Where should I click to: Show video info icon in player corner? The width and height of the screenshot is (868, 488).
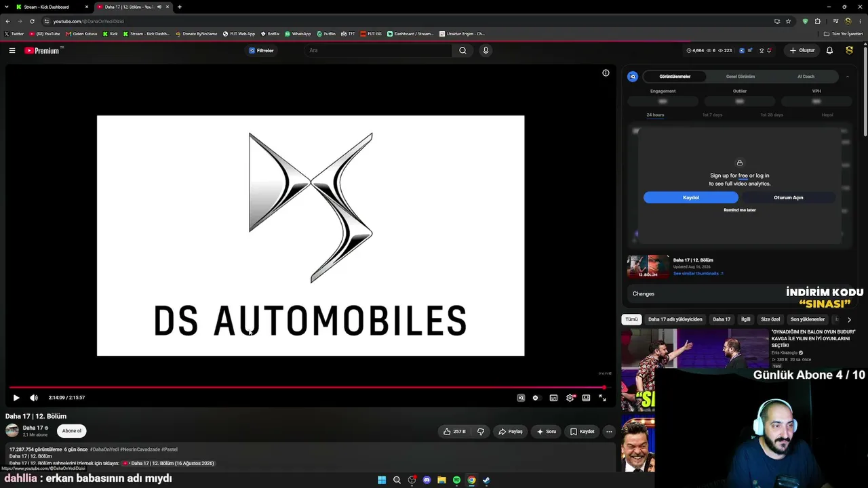(606, 73)
